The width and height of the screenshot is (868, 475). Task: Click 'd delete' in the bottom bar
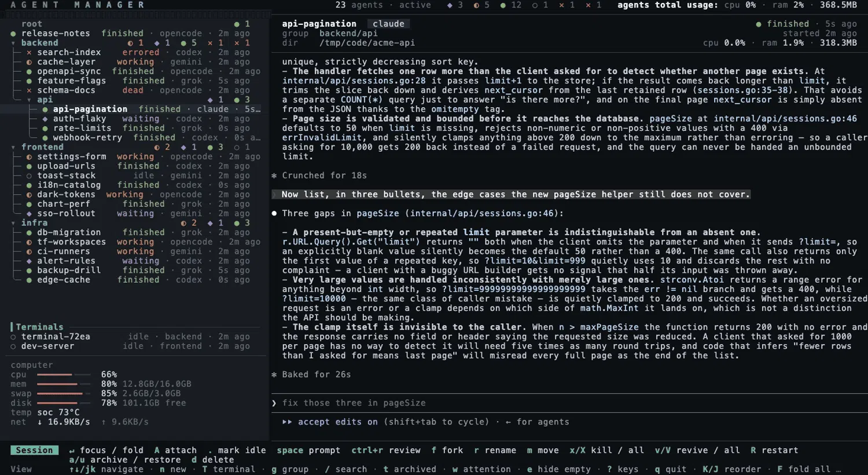point(212,460)
